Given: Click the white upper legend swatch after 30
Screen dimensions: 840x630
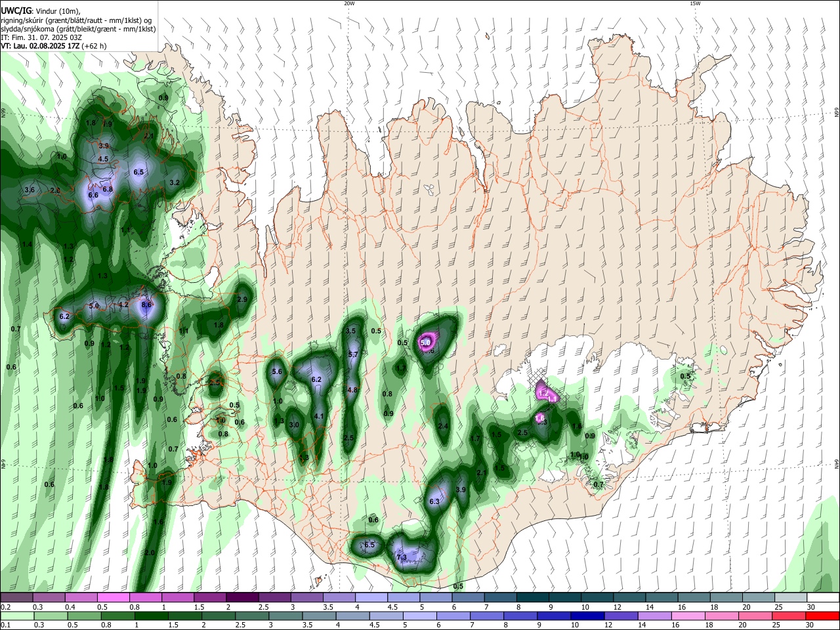Looking at the screenshot, I should (822, 597).
